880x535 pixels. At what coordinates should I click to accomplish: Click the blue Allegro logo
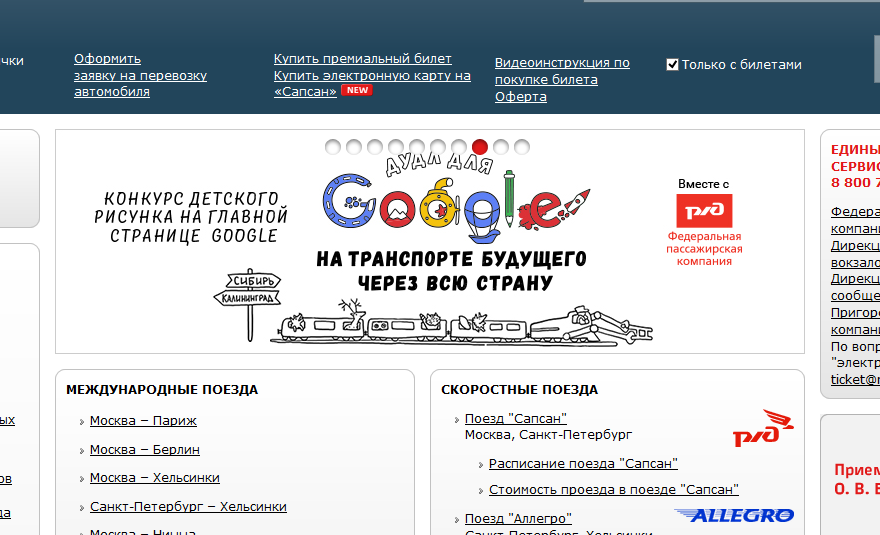(x=734, y=515)
